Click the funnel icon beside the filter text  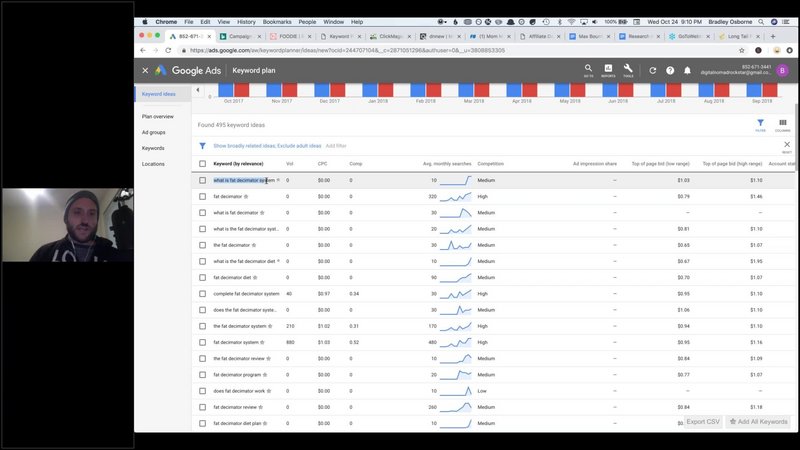pyautogui.click(x=203, y=146)
